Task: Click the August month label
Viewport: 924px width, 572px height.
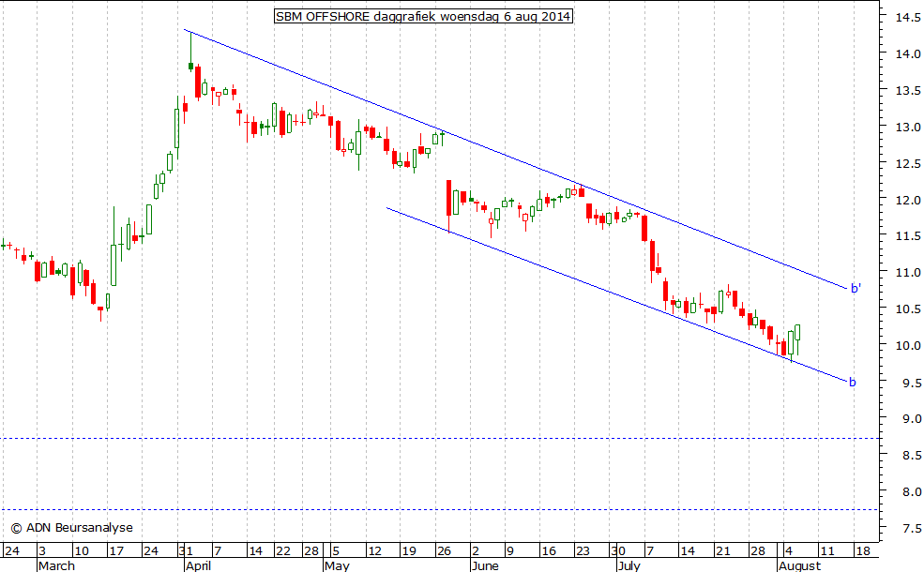Action: coord(799,565)
